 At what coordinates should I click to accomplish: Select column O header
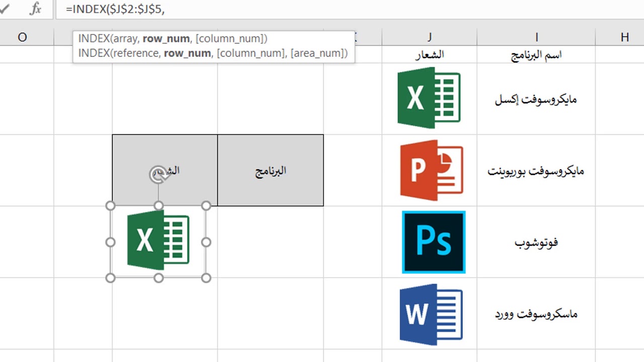pyautogui.click(x=22, y=37)
